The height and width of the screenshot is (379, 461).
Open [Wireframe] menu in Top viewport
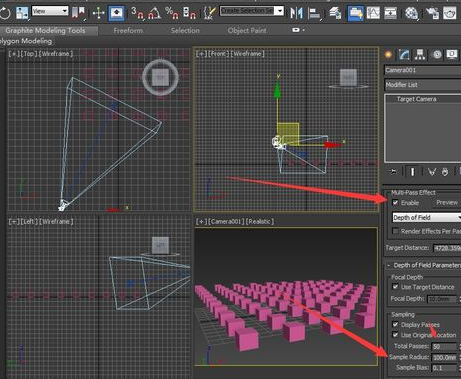click(x=56, y=54)
